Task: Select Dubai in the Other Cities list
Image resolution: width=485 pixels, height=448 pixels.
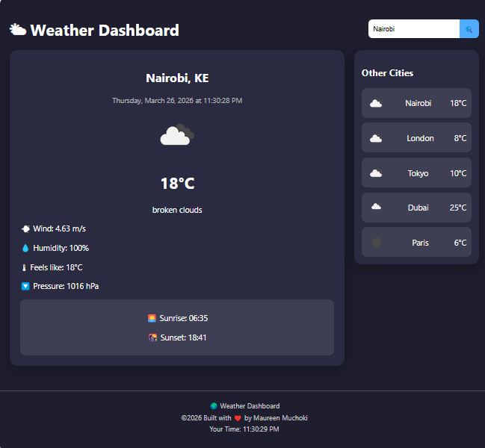Action: pos(416,208)
